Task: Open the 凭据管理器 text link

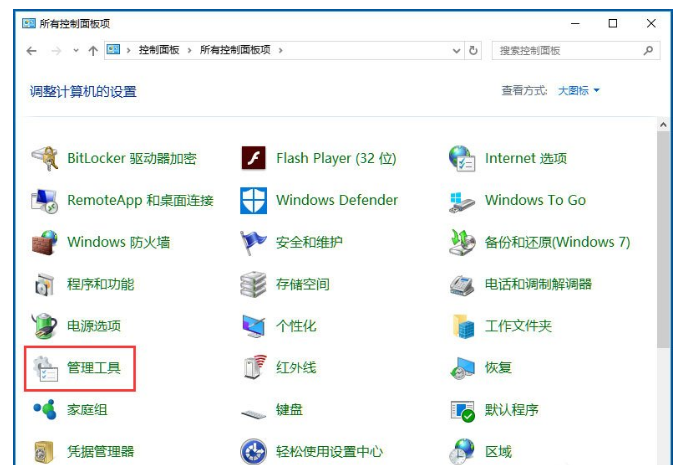Action: [x=100, y=452]
